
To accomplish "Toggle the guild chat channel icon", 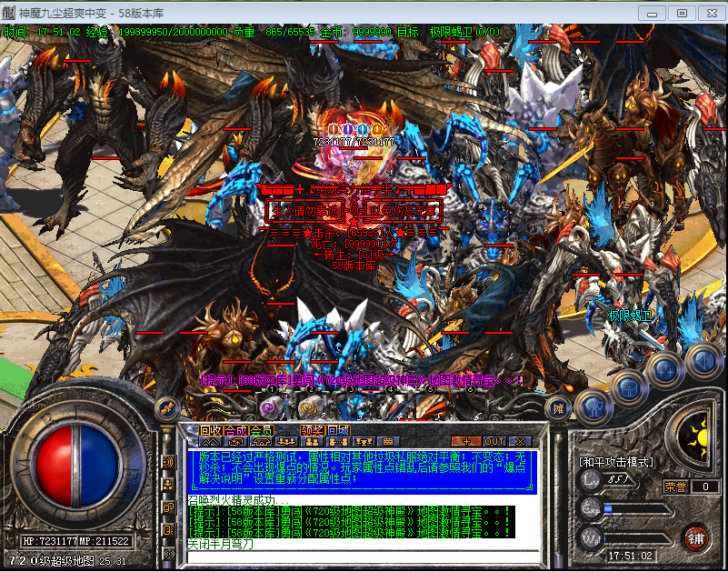I will [168, 530].
